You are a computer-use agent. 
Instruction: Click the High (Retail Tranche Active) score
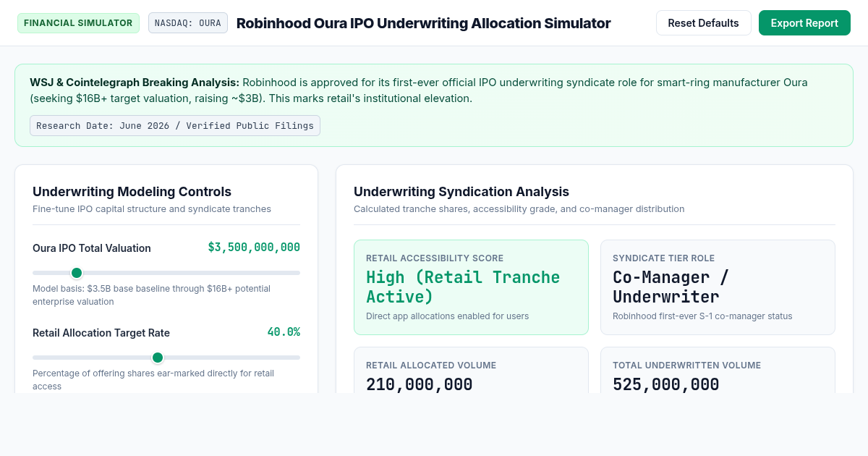[463, 287]
